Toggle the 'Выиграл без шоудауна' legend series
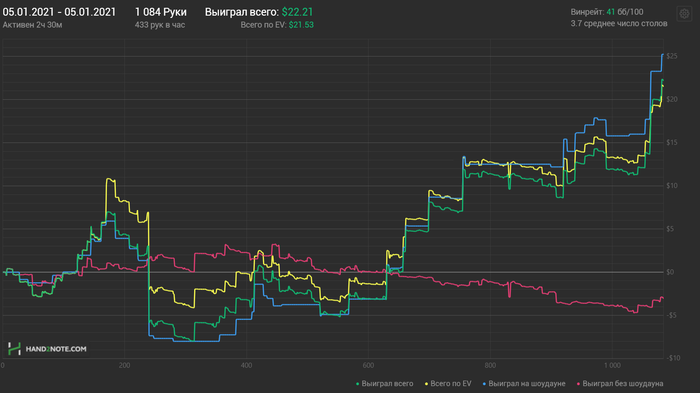Image resolution: width=700 pixels, height=393 pixels. pos(620,384)
